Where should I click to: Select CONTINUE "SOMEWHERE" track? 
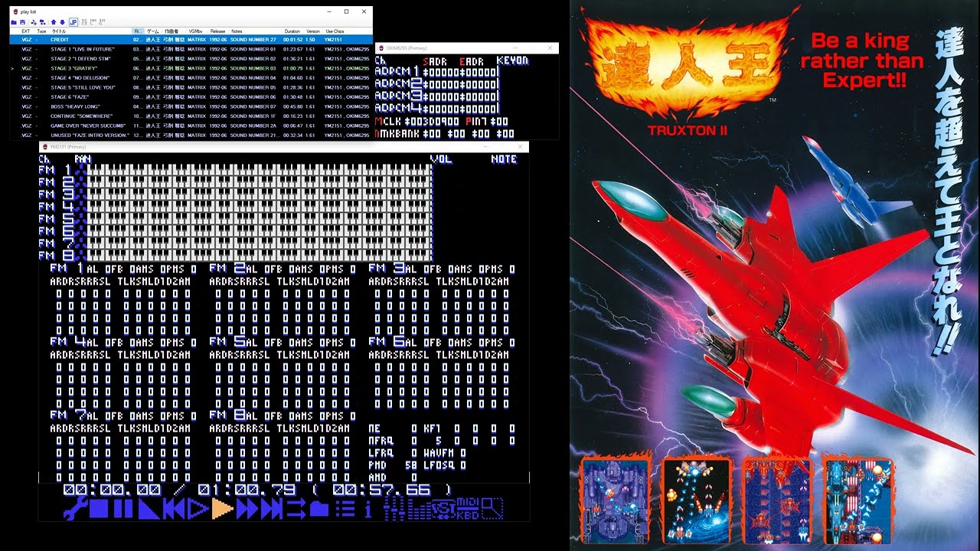pyautogui.click(x=191, y=116)
